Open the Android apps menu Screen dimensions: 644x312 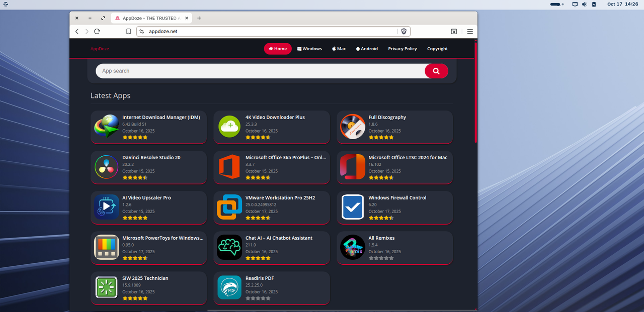pyautogui.click(x=367, y=49)
